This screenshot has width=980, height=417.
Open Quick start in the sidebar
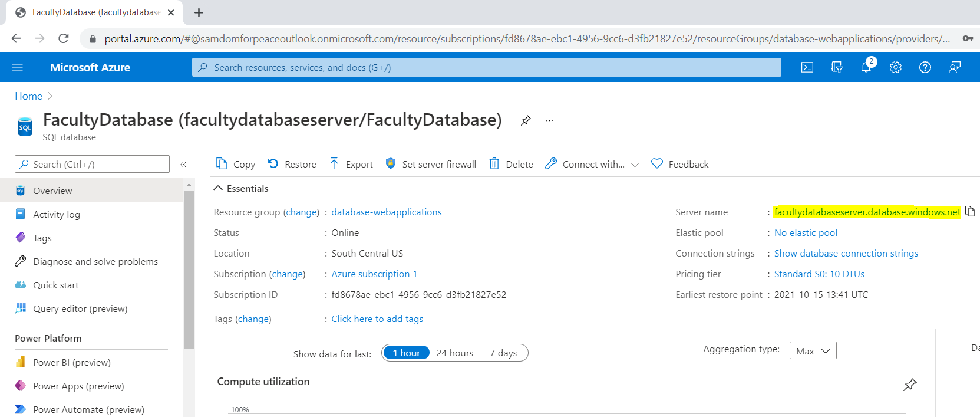[91, 285]
